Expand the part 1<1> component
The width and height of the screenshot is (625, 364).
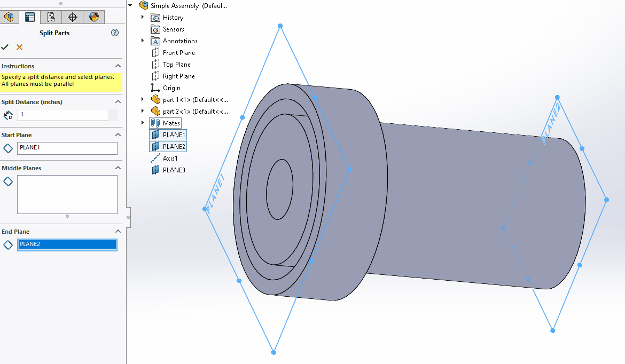142,99
